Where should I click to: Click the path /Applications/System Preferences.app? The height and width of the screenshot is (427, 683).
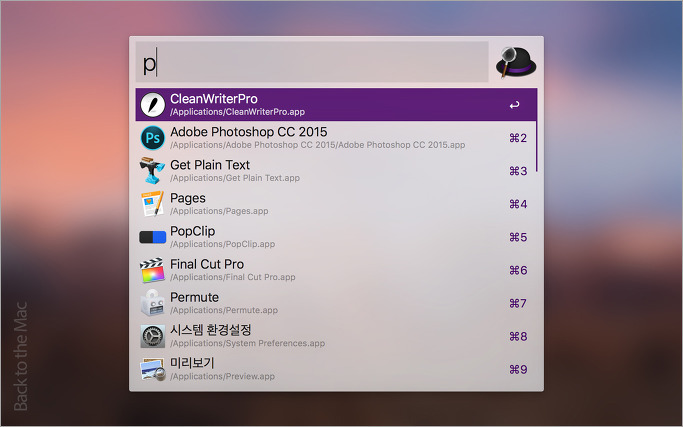[x=247, y=344]
